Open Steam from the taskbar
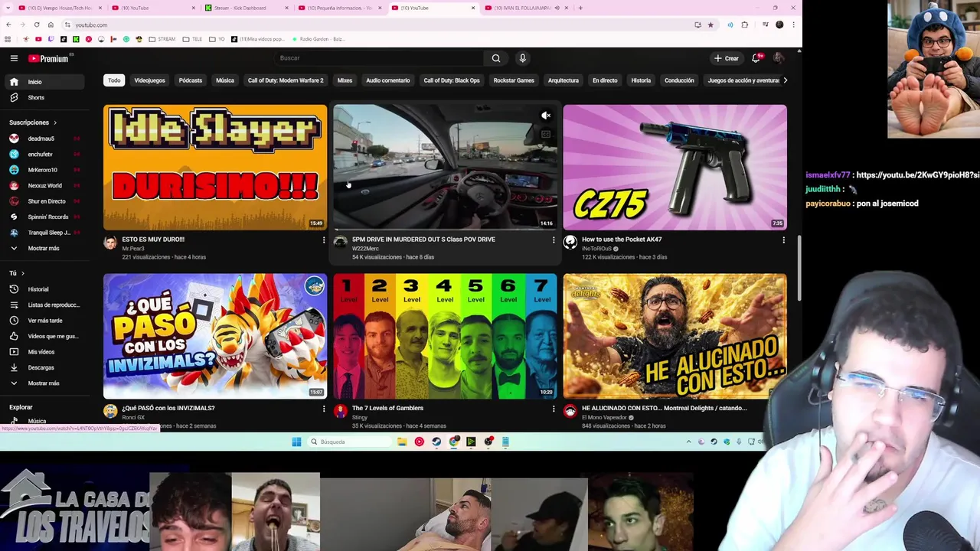980x551 pixels. 436,442
